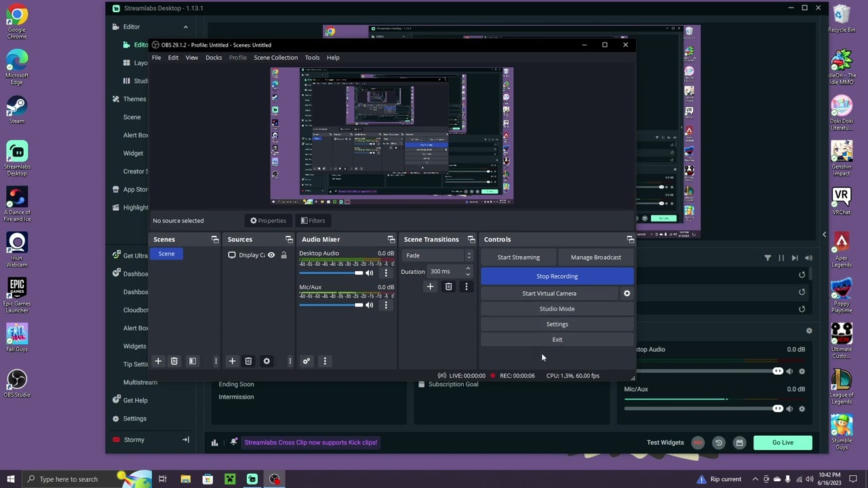Viewport: 868px width, 488px height.
Task: Open source Properties button in OBS
Action: [269, 221]
